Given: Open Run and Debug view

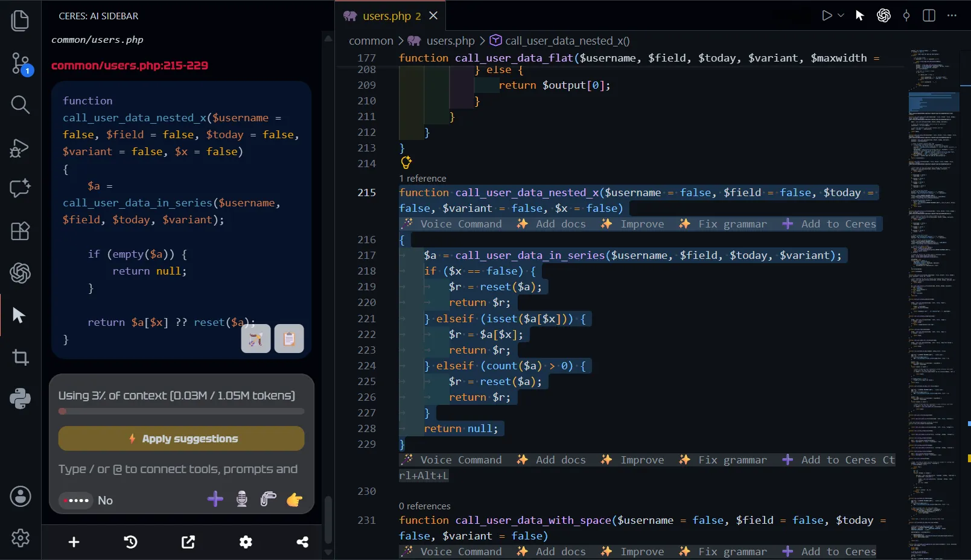Looking at the screenshot, I should [21, 147].
